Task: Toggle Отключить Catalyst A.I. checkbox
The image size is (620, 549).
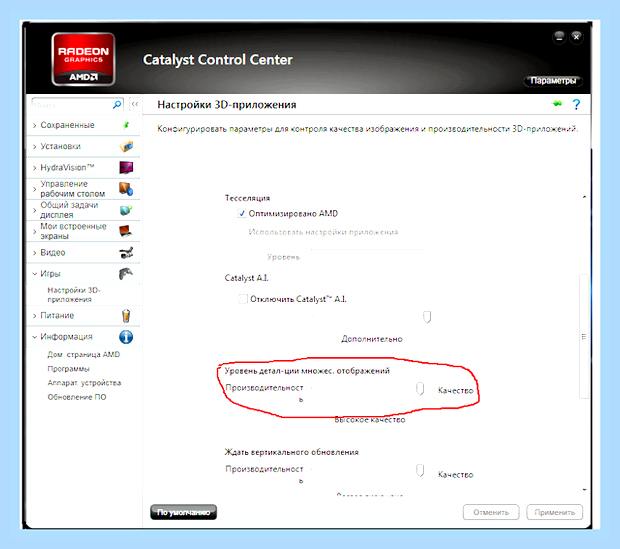Action: [243, 299]
